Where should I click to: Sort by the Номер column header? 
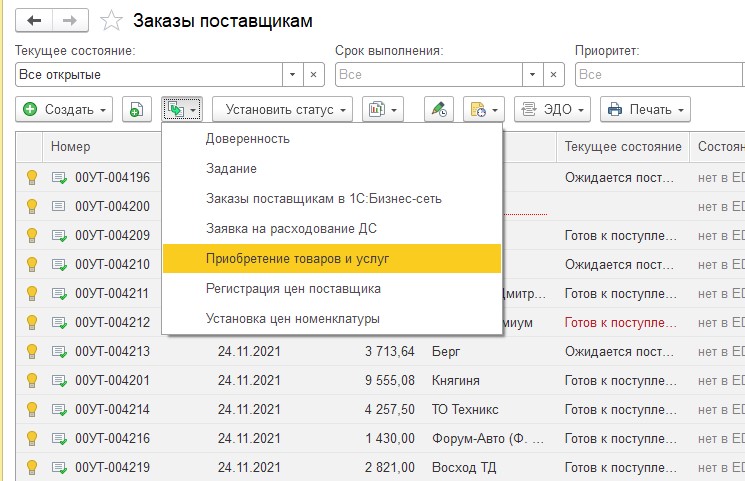pos(70,147)
